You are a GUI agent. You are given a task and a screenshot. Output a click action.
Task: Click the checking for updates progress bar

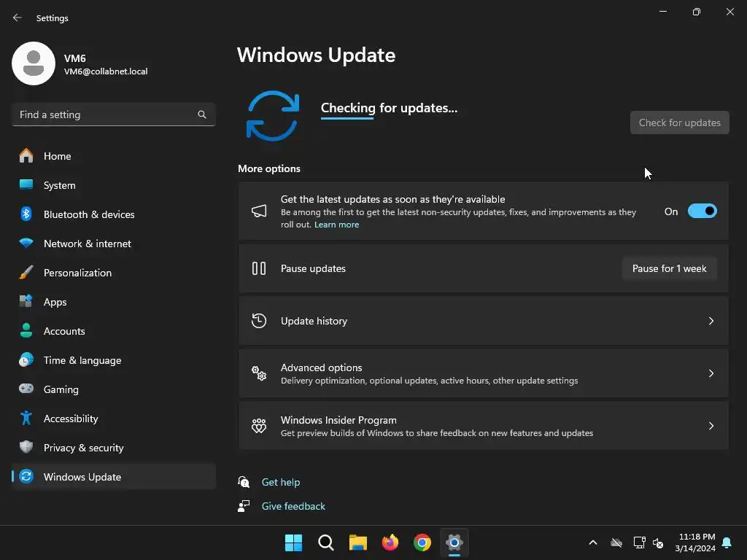(x=347, y=119)
